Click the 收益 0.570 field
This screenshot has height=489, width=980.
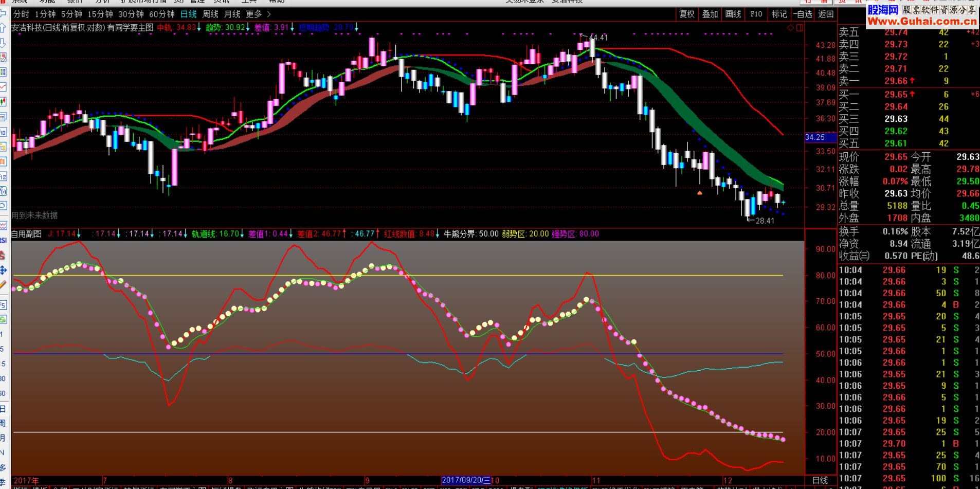point(873,256)
